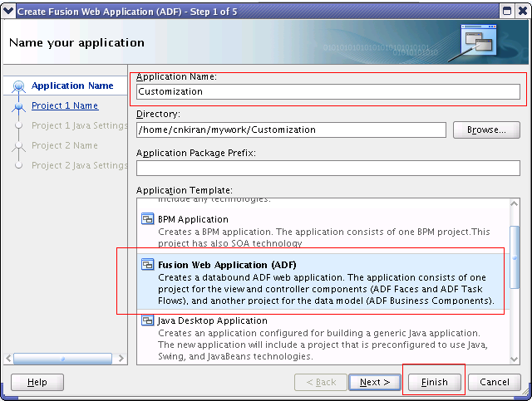Click the Application Template label

[x=185, y=190]
